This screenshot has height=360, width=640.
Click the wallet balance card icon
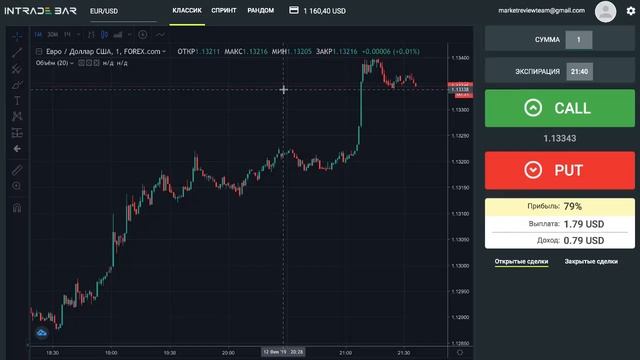[294, 10]
